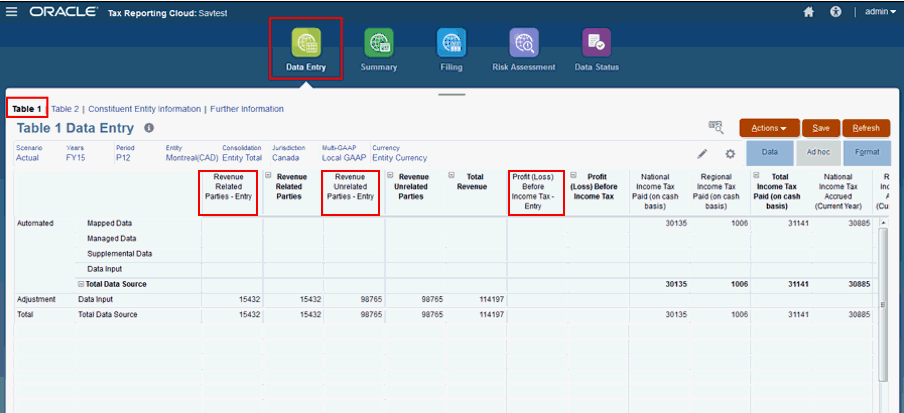The image size is (904, 413).
Task: Click the vertical scrollbar of the grid
Action: 882,303
